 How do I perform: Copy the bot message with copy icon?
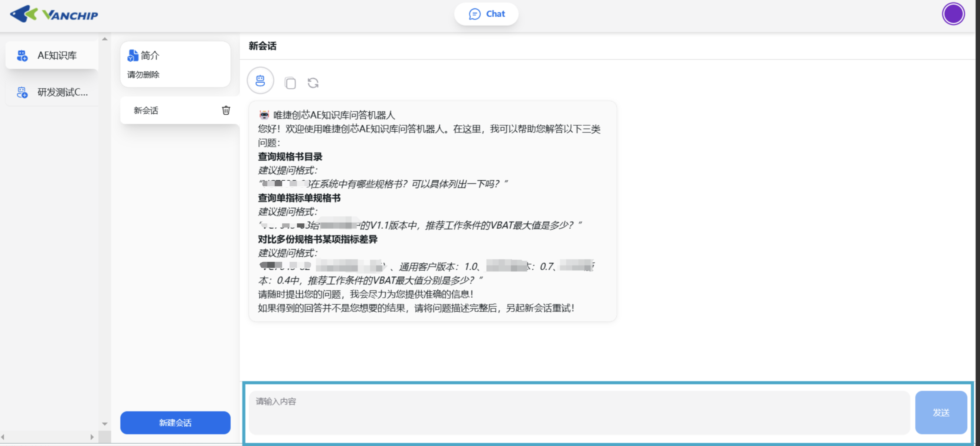click(290, 82)
